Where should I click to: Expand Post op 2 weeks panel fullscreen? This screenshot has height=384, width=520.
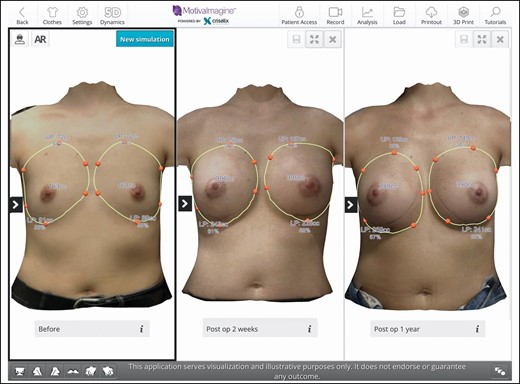click(x=314, y=40)
